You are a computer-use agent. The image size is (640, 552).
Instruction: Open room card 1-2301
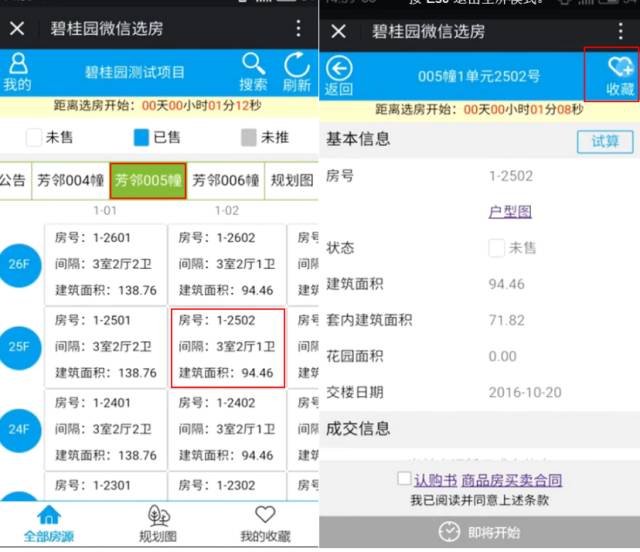tap(106, 486)
